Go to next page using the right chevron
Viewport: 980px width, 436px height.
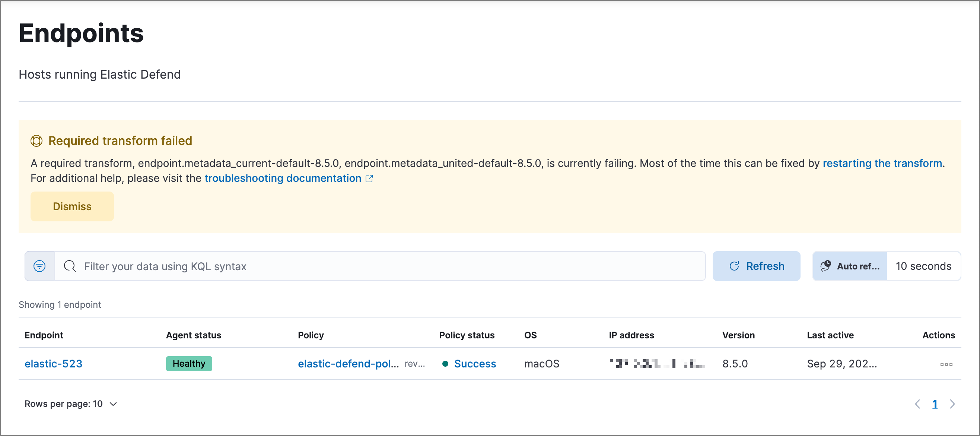point(952,404)
